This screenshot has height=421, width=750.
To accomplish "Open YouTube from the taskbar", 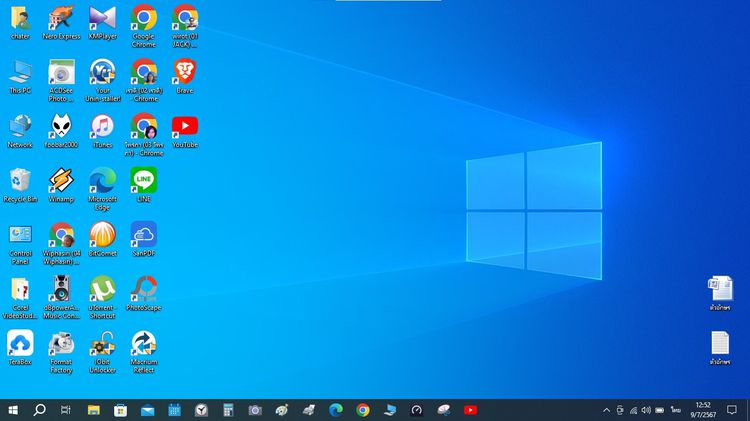I will (470, 410).
